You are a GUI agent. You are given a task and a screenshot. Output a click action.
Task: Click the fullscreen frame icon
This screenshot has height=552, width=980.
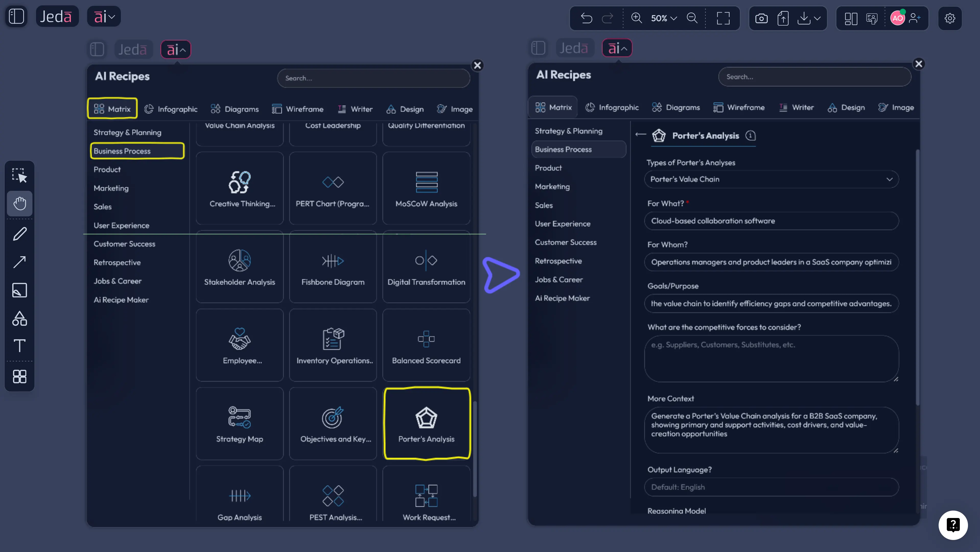723,18
